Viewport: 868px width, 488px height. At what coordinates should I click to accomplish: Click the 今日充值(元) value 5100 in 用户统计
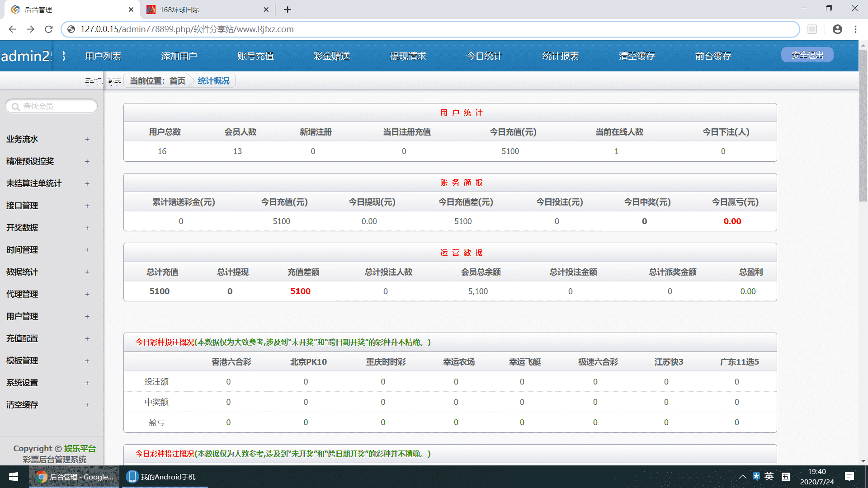tap(510, 151)
